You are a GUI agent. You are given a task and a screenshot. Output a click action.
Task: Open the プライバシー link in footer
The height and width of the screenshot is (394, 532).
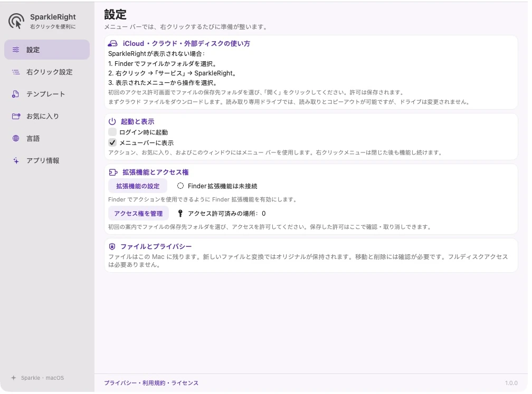point(120,383)
